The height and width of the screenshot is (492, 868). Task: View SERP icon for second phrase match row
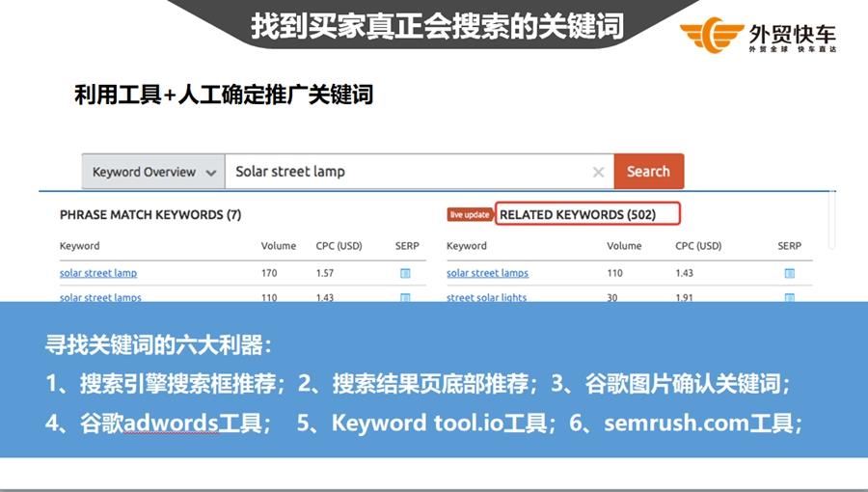(x=405, y=297)
